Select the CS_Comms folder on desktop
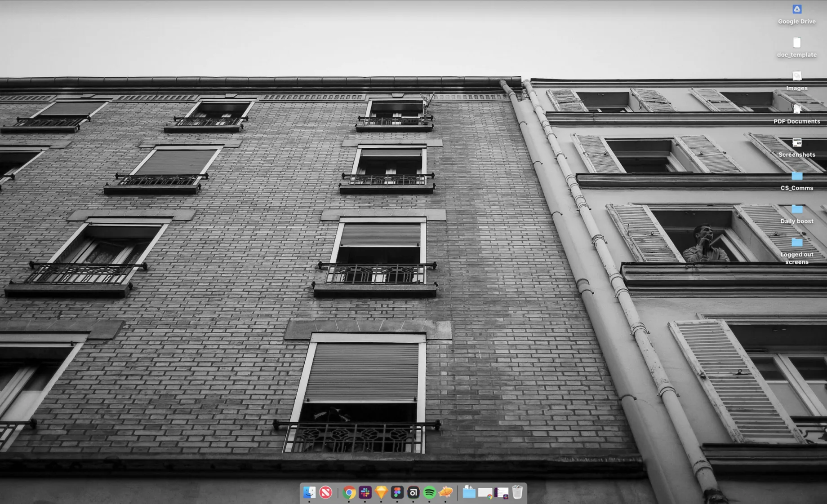The image size is (827, 504). click(797, 176)
